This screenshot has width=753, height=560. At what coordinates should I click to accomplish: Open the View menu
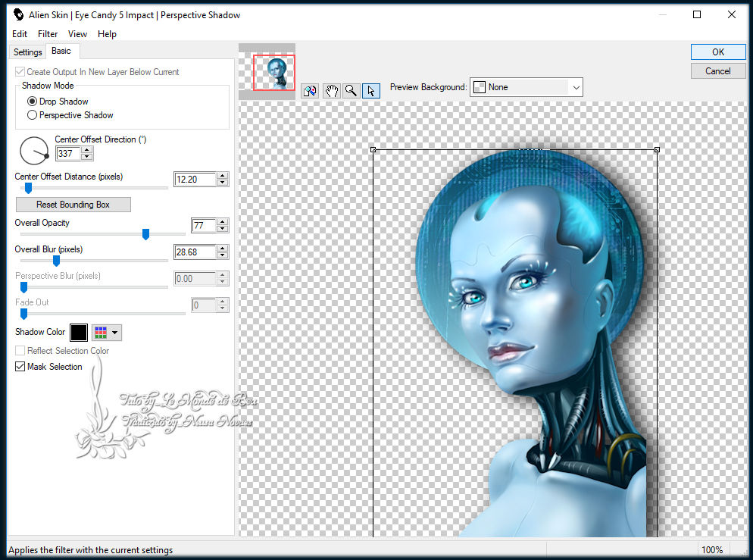point(77,34)
